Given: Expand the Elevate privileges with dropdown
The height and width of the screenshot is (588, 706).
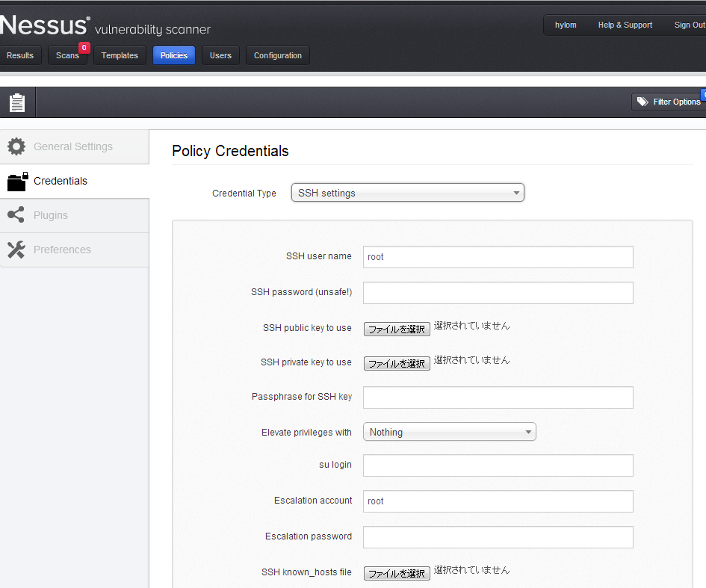Looking at the screenshot, I should click(x=449, y=432).
